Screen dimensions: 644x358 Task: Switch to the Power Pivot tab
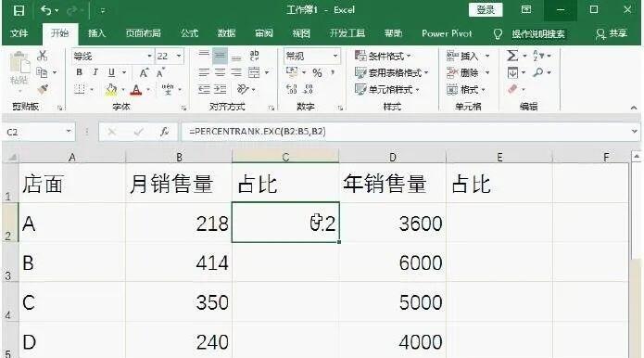click(447, 33)
